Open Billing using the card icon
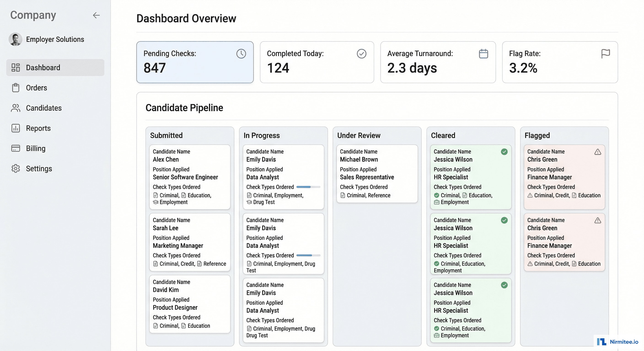Screen dimensions: 644x351 tap(16, 148)
